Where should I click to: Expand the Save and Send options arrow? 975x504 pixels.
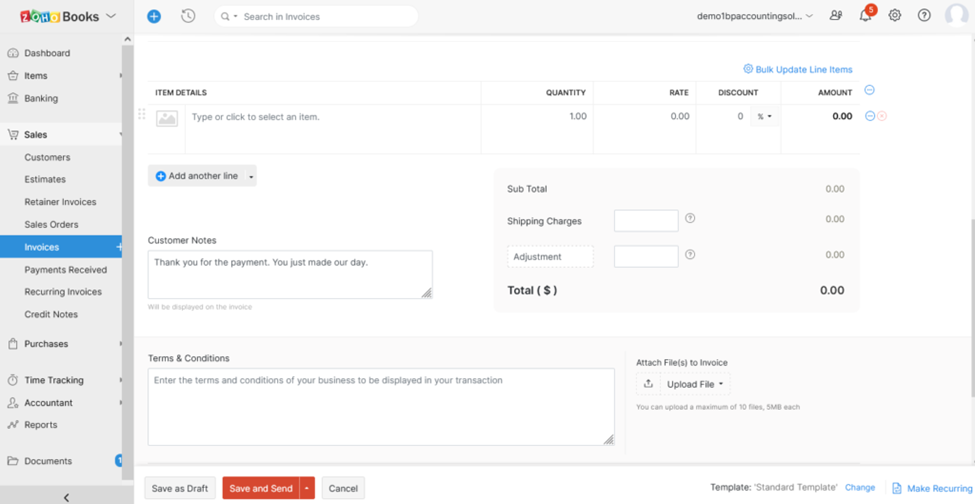point(307,488)
